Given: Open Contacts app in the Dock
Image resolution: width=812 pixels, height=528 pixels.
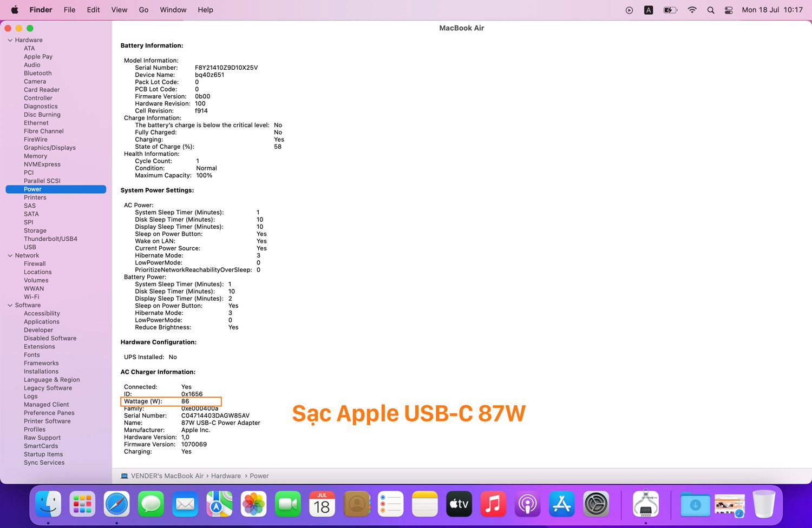Looking at the screenshot, I should pyautogui.click(x=357, y=504).
